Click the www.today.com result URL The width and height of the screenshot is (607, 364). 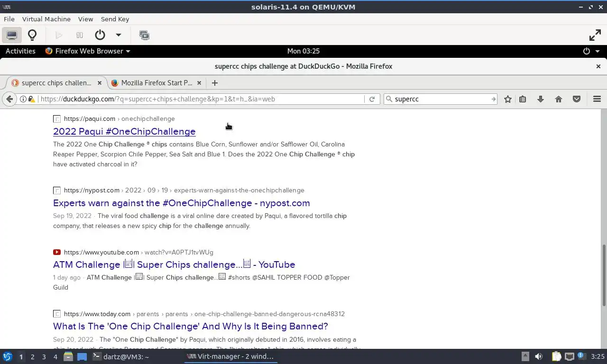204,314
